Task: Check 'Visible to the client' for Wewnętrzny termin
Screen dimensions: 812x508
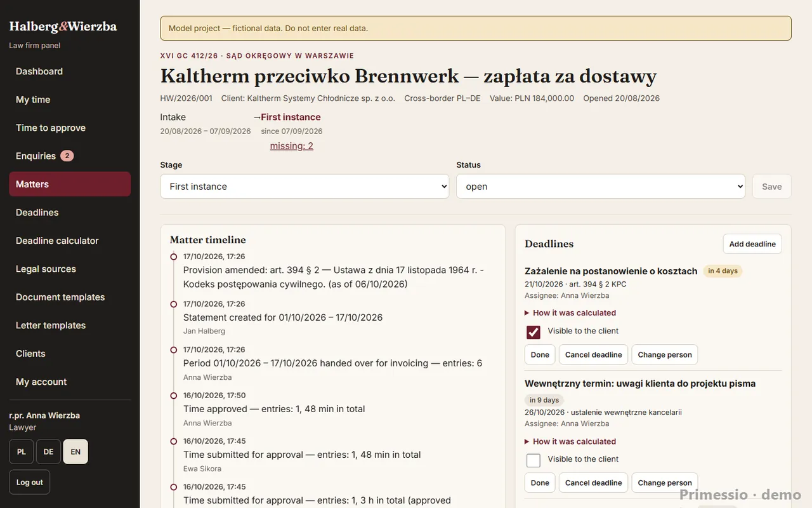Action: (x=534, y=460)
